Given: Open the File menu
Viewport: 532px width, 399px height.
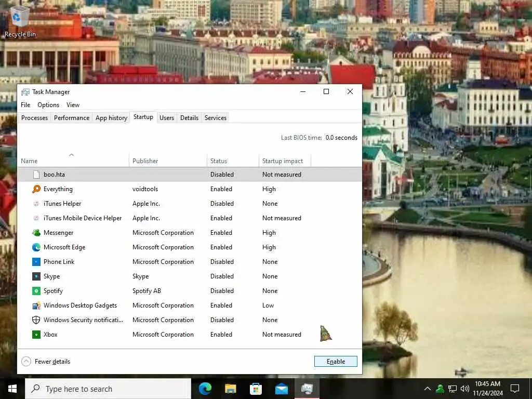Looking at the screenshot, I should click(x=25, y=105).
